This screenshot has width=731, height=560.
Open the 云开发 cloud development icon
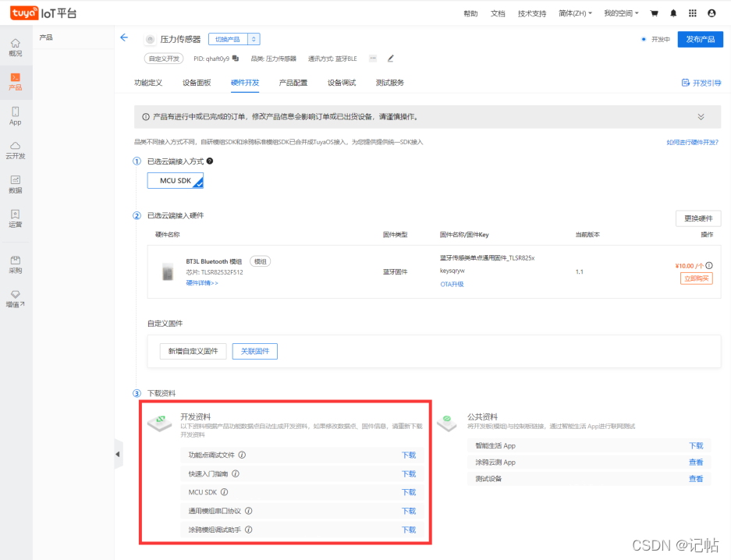pyautogui.click(x=16, y=151)
